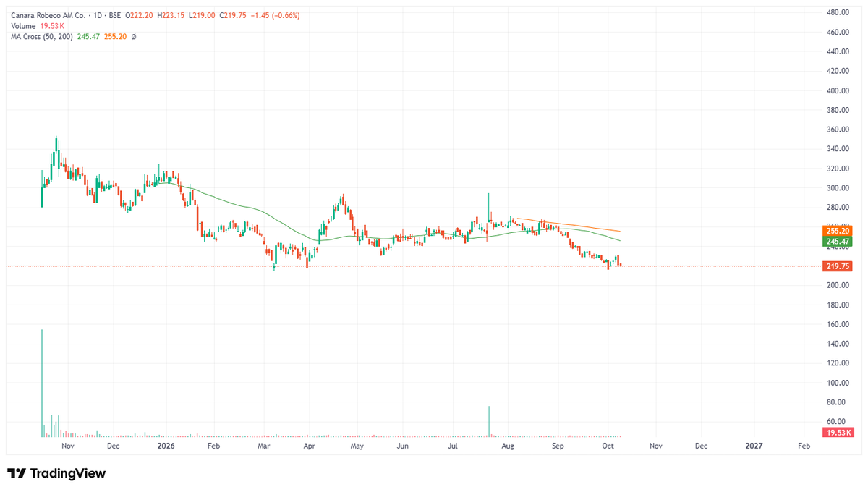Screen dimensions: 868x492
Task: Click the 280.00 price scale label
Action: [838, 208]
